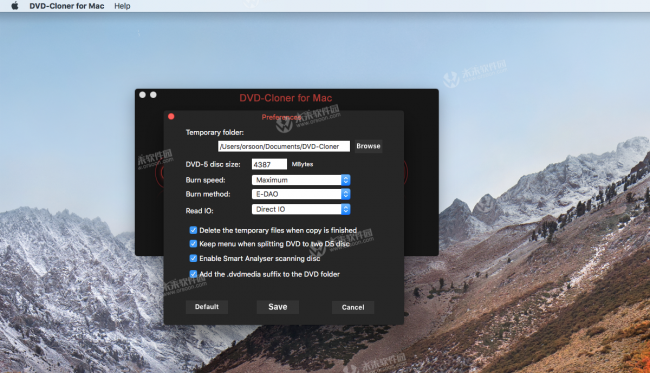Viewport: 650px width, 373px height.
Task: Save the preferences
Action: tap(278, 307)
